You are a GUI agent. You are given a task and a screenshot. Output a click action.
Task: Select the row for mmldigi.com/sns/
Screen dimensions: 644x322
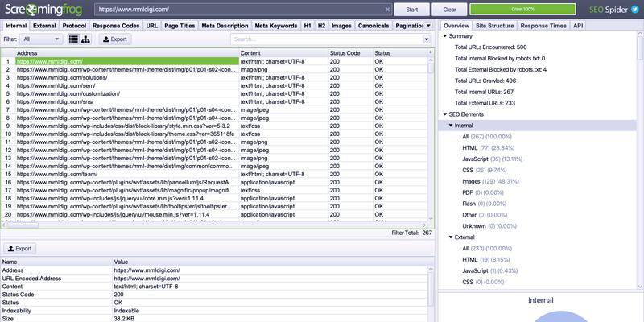pyautogui.click(x=213, y=101)
